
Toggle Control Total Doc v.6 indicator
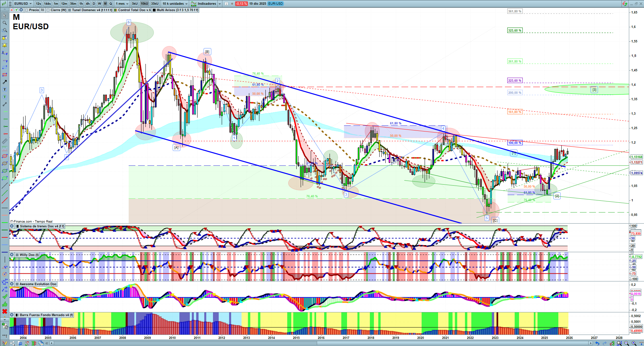[x=116, y=10]
